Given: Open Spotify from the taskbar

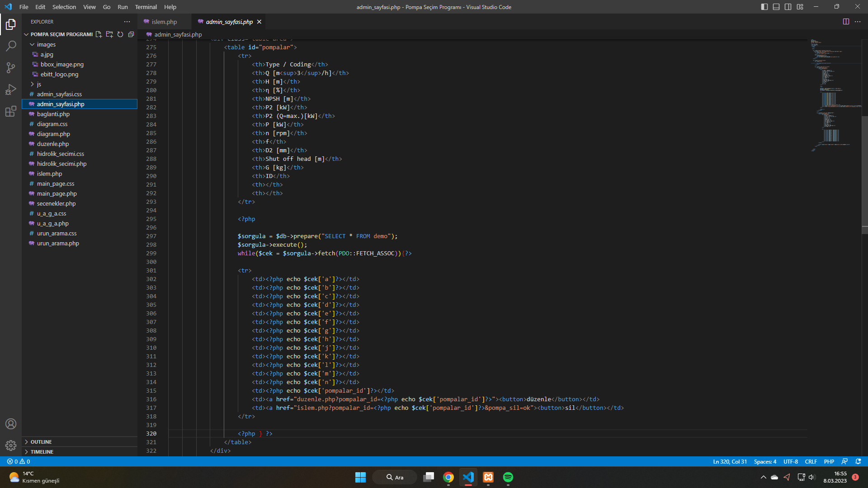Looking at the screenshot, I should pos(508,477).
